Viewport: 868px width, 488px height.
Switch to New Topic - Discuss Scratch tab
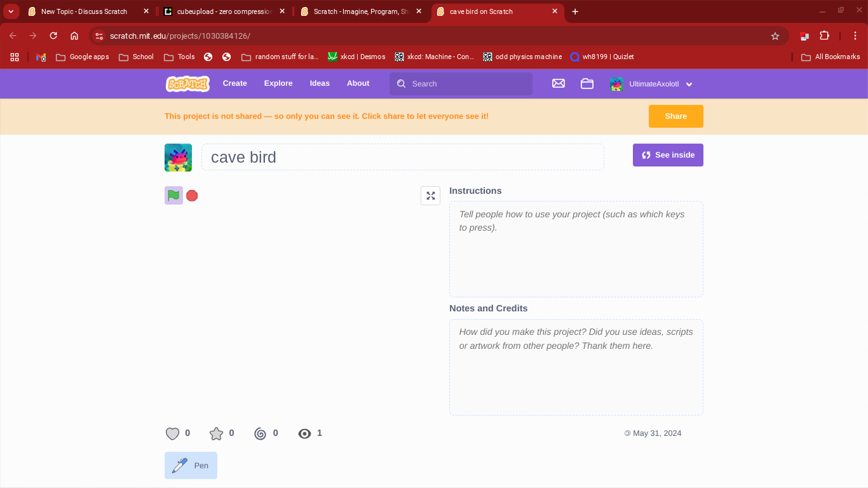click(x=84, y=11)
